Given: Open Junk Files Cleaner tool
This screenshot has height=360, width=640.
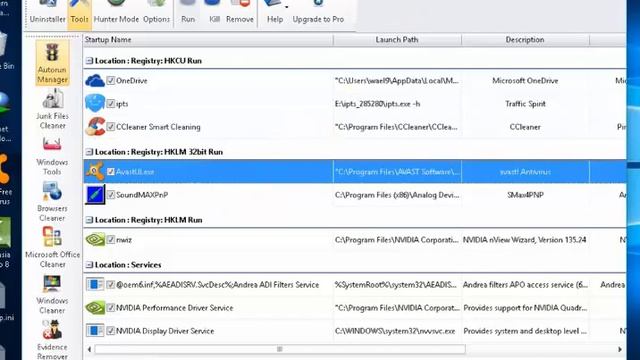Looking at the screenshot, I should pyautogui.click(x=52, y=110).
